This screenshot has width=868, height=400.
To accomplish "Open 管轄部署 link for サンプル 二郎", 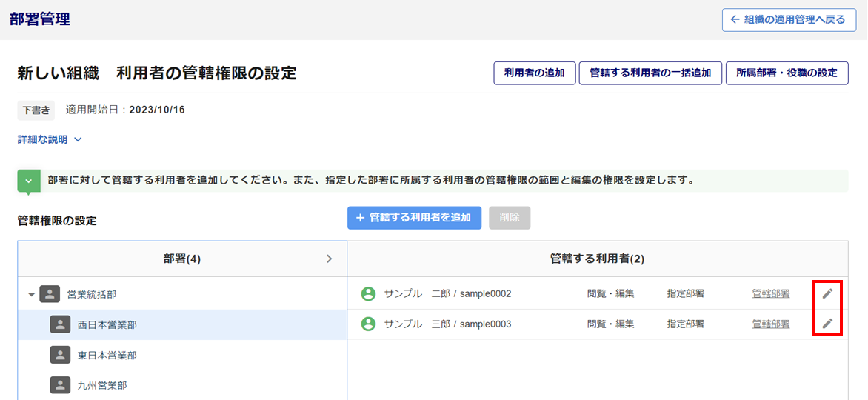I will [770, 294].
